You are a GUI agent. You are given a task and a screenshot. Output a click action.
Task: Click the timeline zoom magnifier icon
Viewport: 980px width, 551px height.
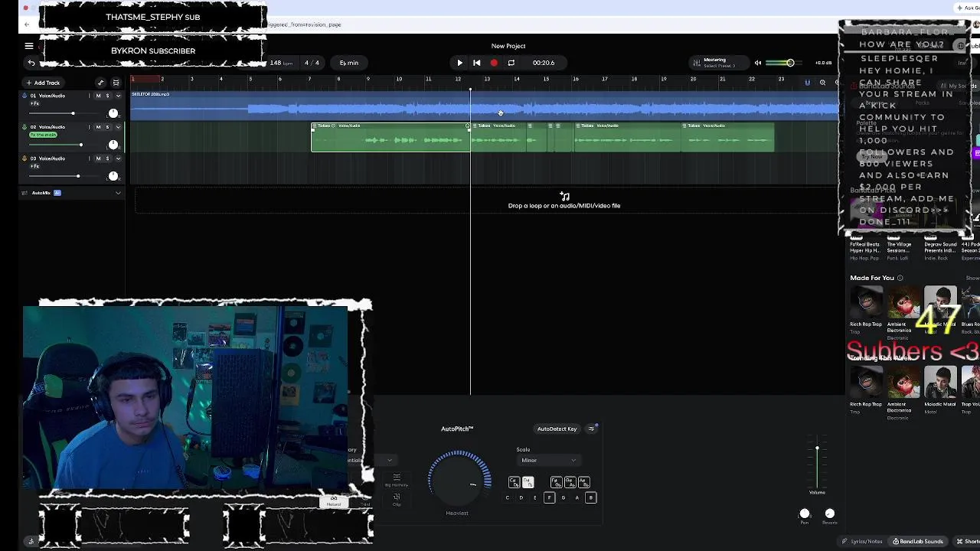822,83
